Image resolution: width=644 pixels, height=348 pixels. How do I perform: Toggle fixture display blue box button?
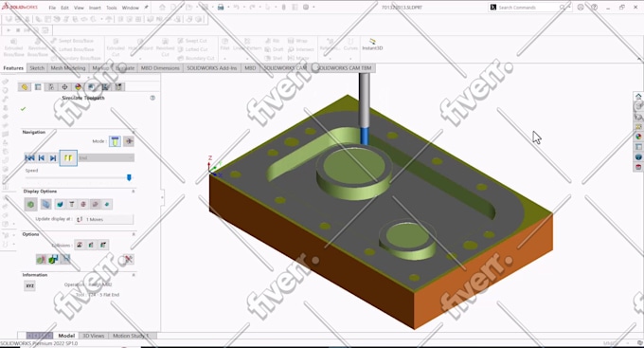coord(46,204)
